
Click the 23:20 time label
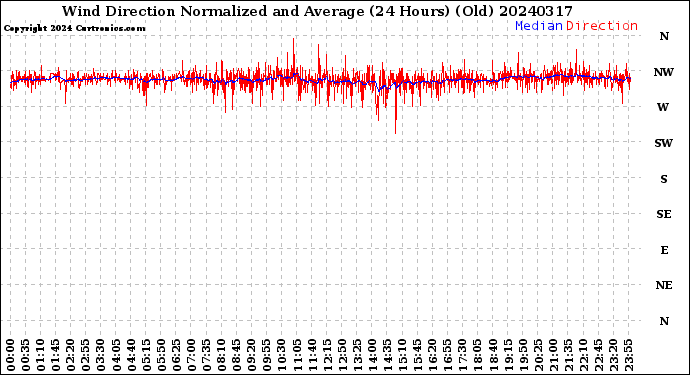[613, 355]
